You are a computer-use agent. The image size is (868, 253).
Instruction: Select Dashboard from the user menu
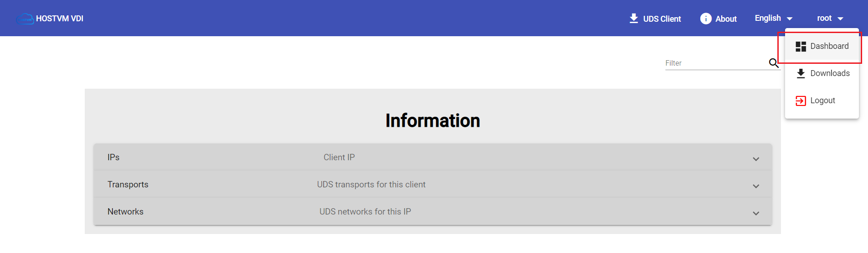(822, 46)
